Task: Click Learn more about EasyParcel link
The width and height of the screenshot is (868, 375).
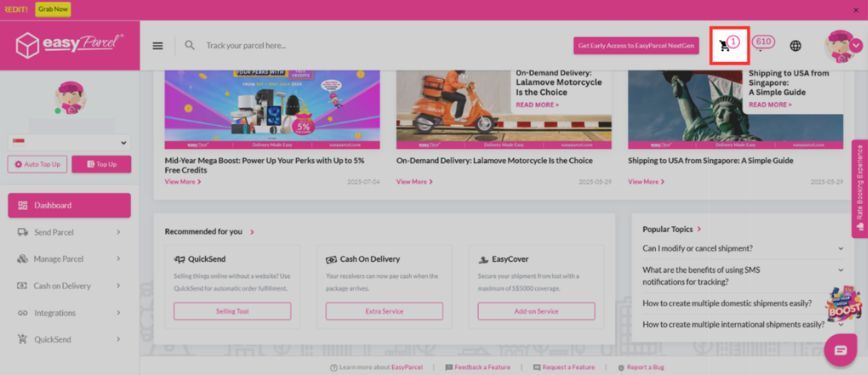Action: 377,368
